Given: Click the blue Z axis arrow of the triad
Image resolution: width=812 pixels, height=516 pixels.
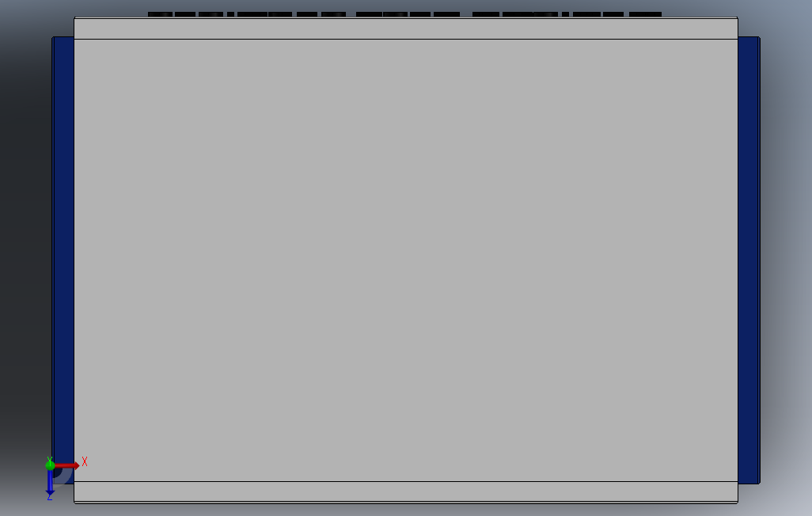Looking at the screenshot, I should tap(50, 482).
